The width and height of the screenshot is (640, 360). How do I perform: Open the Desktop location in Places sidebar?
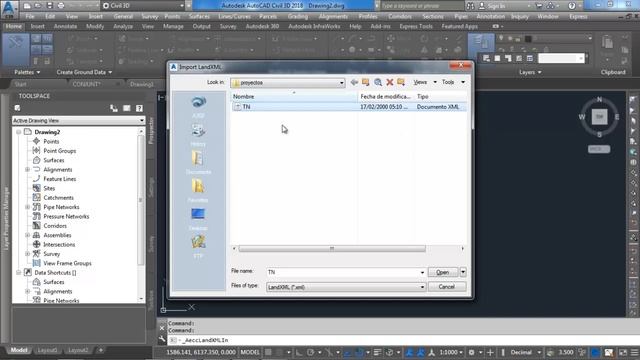198,219
